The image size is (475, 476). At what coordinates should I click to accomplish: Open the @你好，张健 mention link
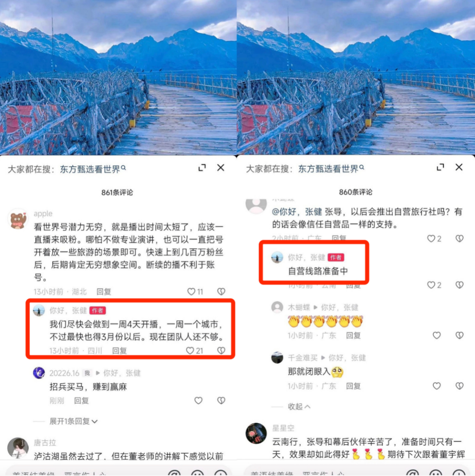(x=296, y=212)
